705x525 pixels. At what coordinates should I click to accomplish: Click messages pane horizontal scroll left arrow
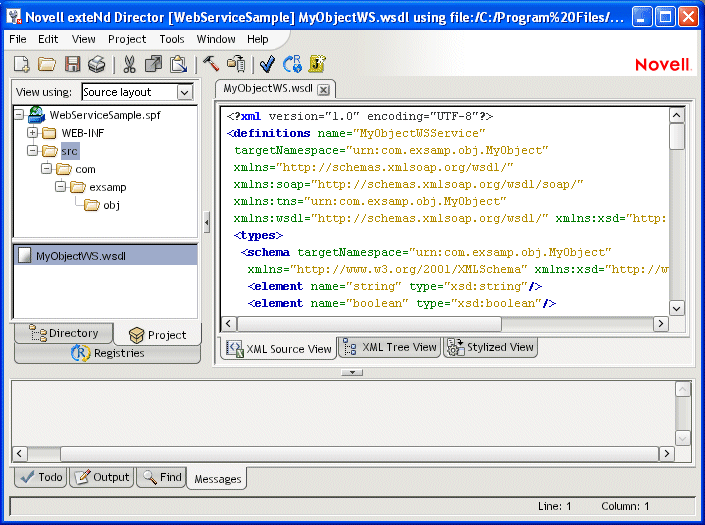pyautogui.click(x=19, y=454)
